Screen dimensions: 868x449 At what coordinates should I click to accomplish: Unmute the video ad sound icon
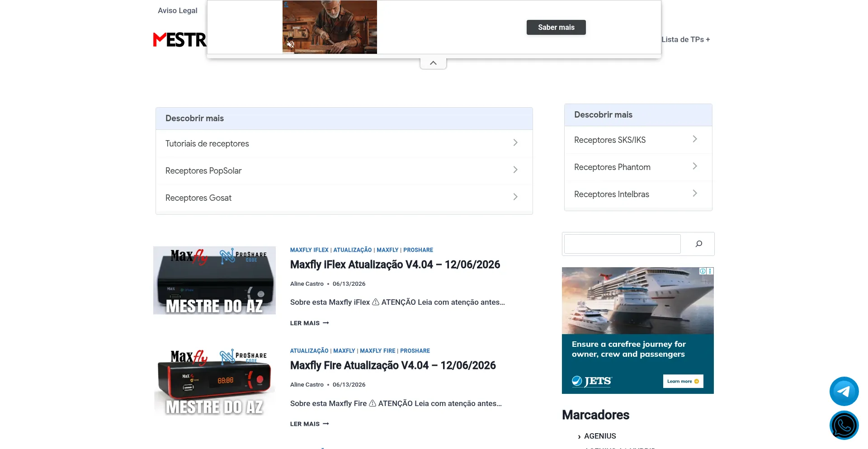pos(291,44)
